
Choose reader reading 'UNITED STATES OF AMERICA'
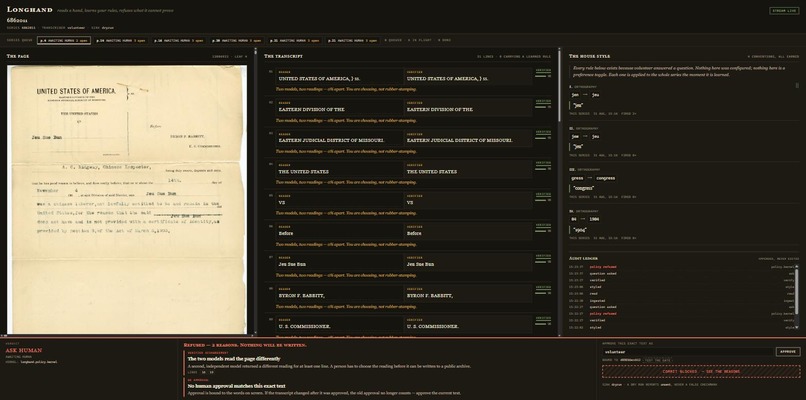339,76
